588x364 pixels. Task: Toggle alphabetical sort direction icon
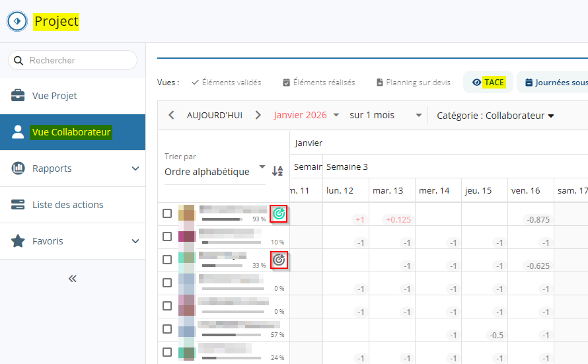pos(277,171)
